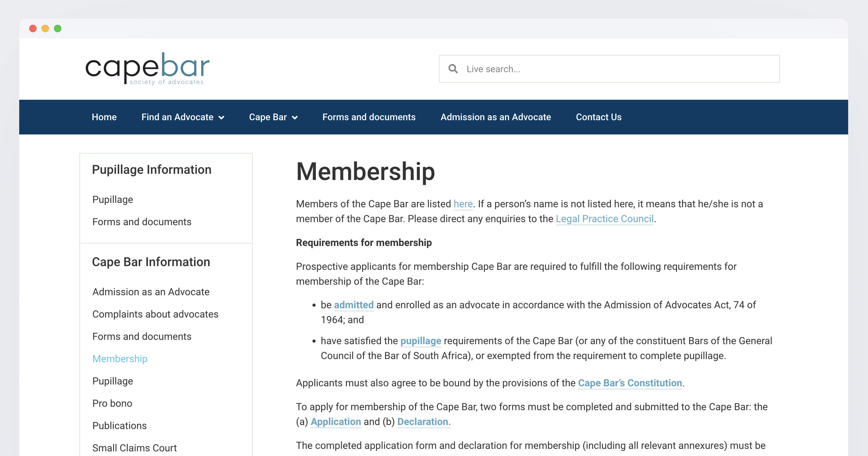Open the Small Claims Court sidebar link

(135, 448)
